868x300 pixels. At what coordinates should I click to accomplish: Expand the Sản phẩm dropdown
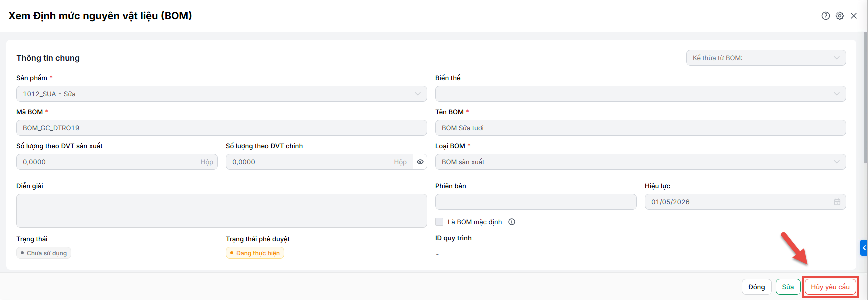coord(222,94)
